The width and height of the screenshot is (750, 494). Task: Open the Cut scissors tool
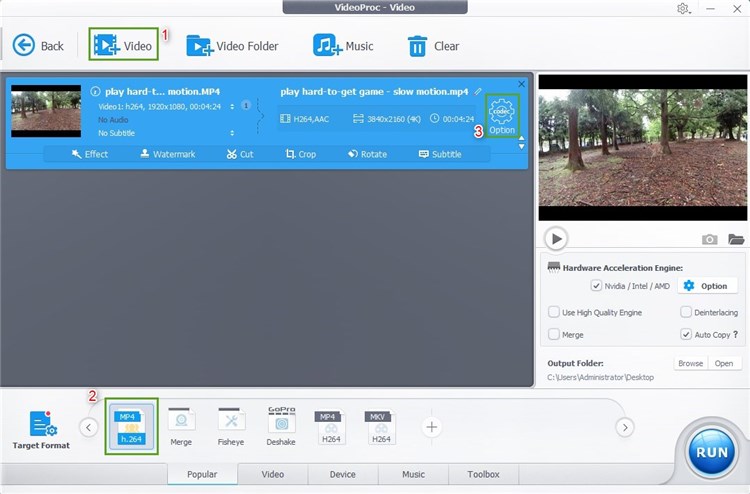pyautogui.click(x=240, y=154)
